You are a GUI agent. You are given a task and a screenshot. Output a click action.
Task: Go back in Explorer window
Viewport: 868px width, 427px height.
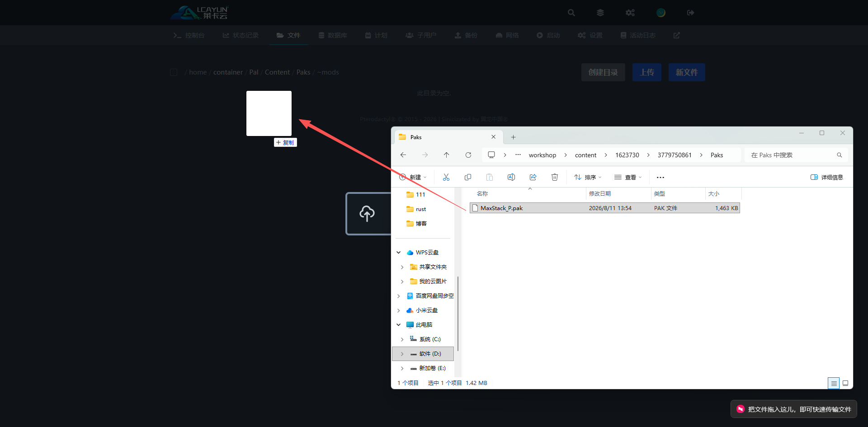[x=403, y=155]
